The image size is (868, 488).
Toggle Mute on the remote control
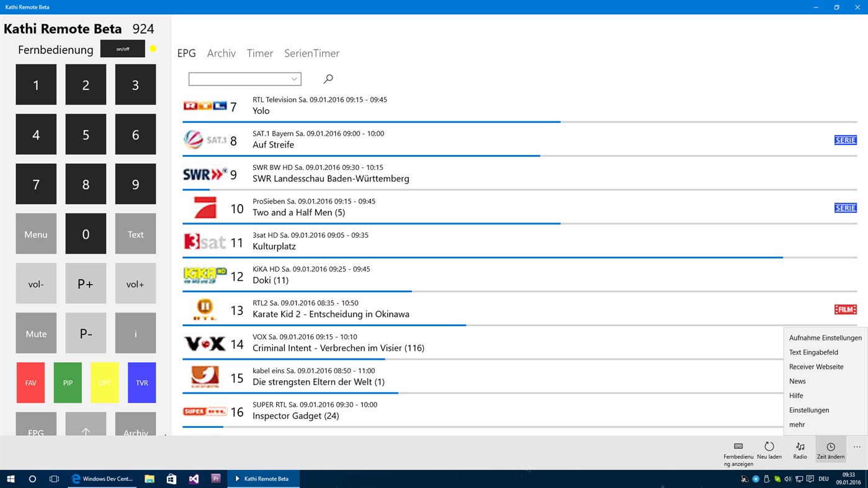tap(35, 333)
